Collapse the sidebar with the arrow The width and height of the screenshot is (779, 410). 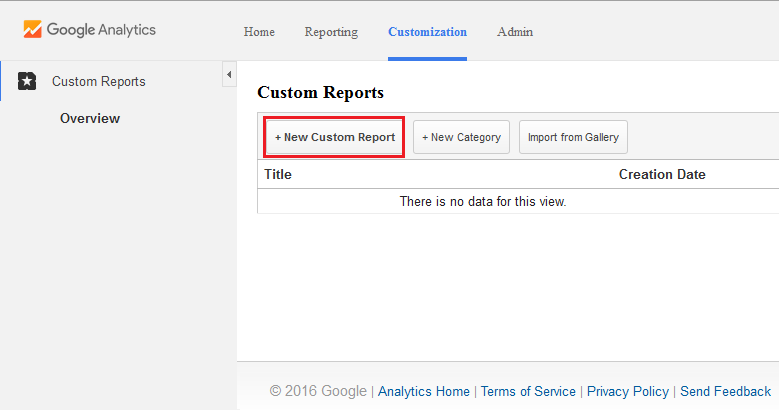pos(229,75)
